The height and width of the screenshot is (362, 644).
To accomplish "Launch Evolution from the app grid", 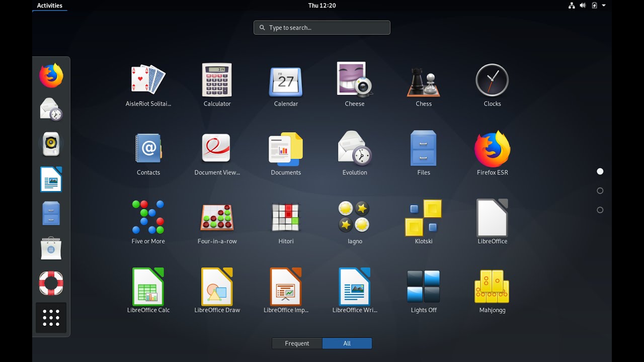I will pyautogui.click(x=355, y=148).
